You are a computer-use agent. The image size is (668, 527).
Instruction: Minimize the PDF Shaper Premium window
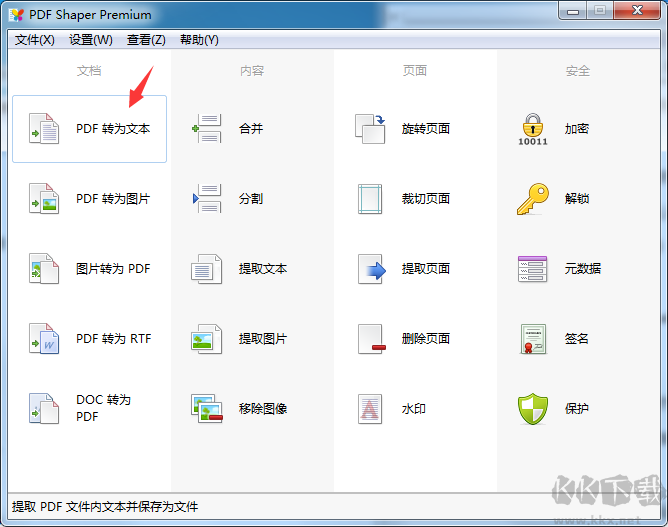click(573, 11)
